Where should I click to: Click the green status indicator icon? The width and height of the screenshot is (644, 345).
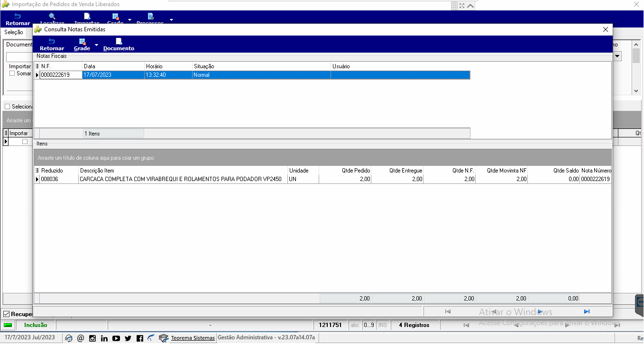[x=8, y=325]
